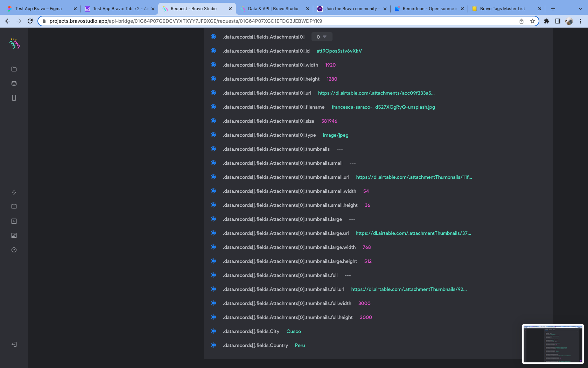Toggle the thumbnails.full.height radio button

[213, 317]
